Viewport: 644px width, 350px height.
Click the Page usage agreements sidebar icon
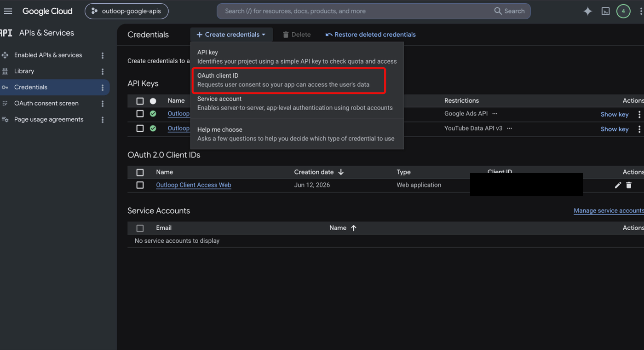pos(5,119)
